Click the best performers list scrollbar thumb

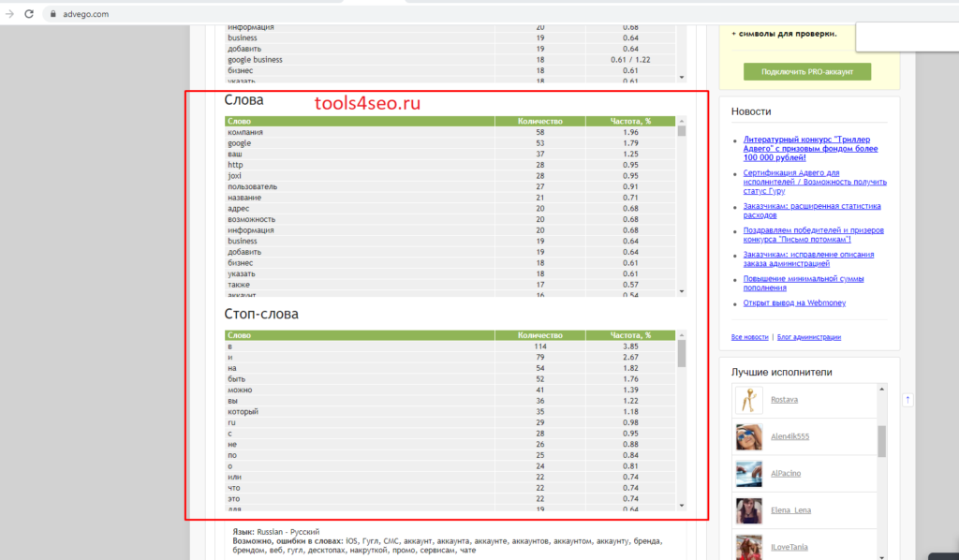click(x=881, y=441)
